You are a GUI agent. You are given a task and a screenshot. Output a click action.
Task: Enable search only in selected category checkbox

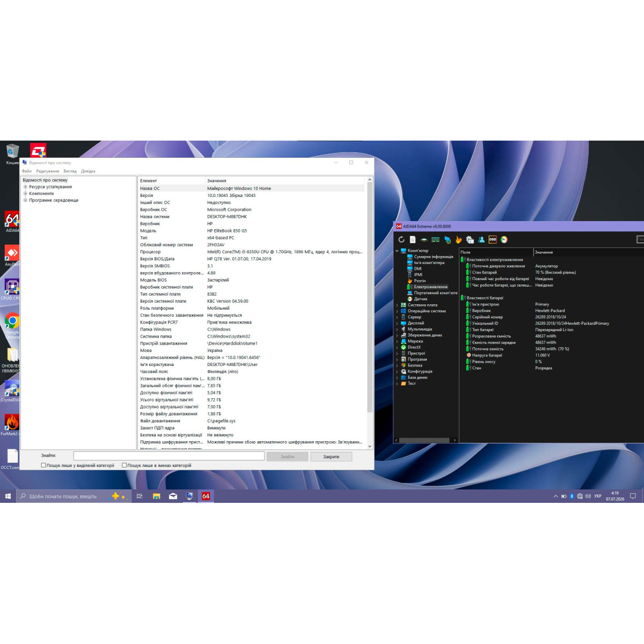click(x=43, y=465)
